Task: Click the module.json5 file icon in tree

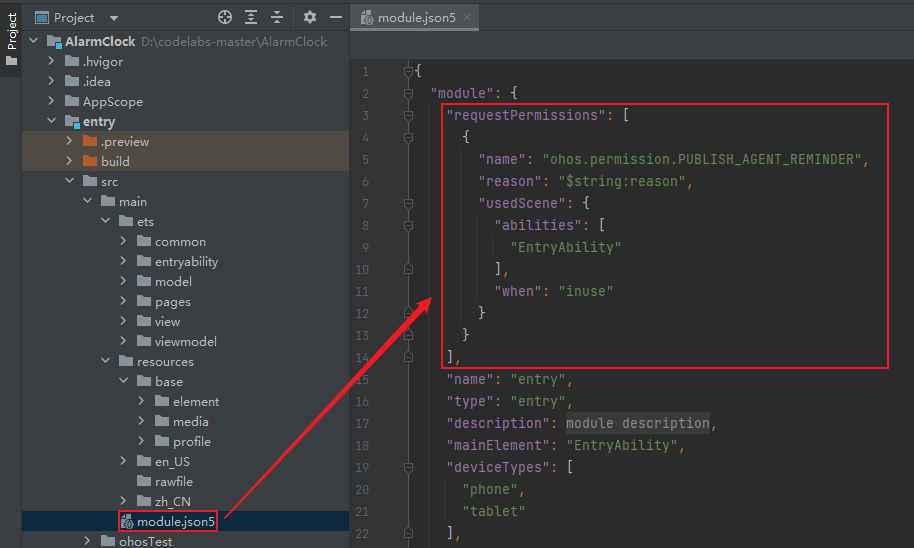Action: [127, 522]
